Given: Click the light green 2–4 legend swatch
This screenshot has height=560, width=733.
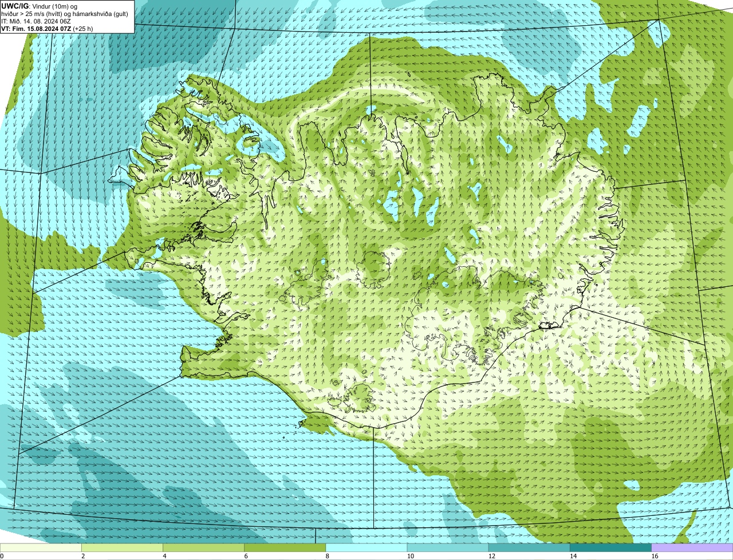Looking at the screenshot, I should click(122, 548).
